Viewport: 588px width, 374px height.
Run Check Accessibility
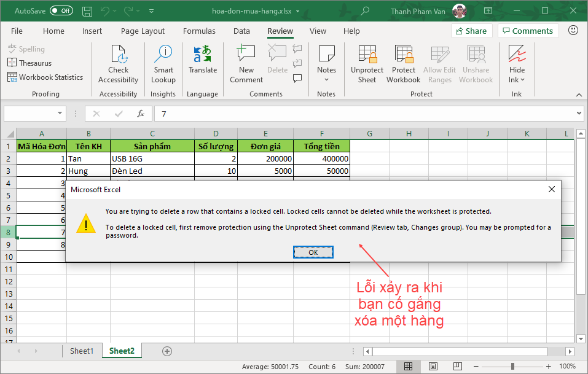coord(118,64)
